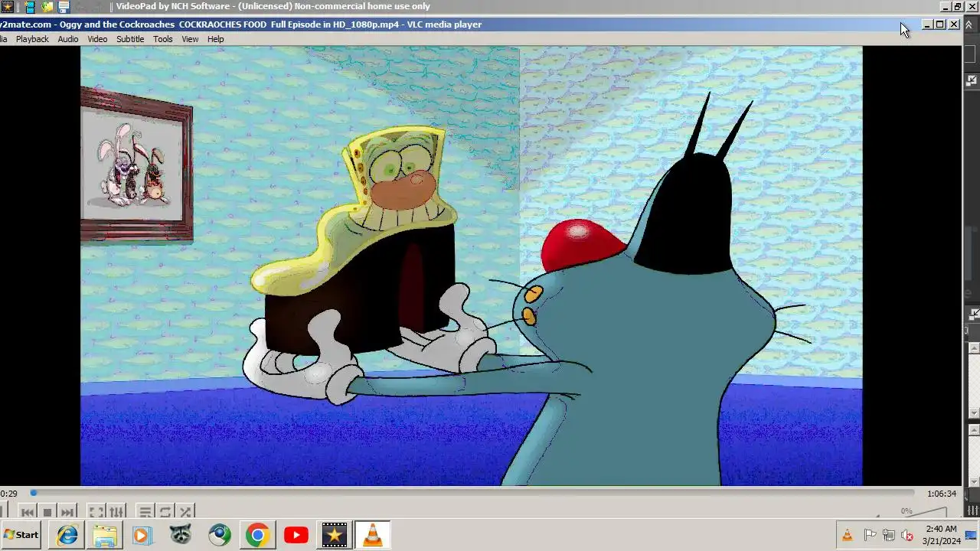Skip to previous media in VLC
980x551 pixels.
coord(27,512)
